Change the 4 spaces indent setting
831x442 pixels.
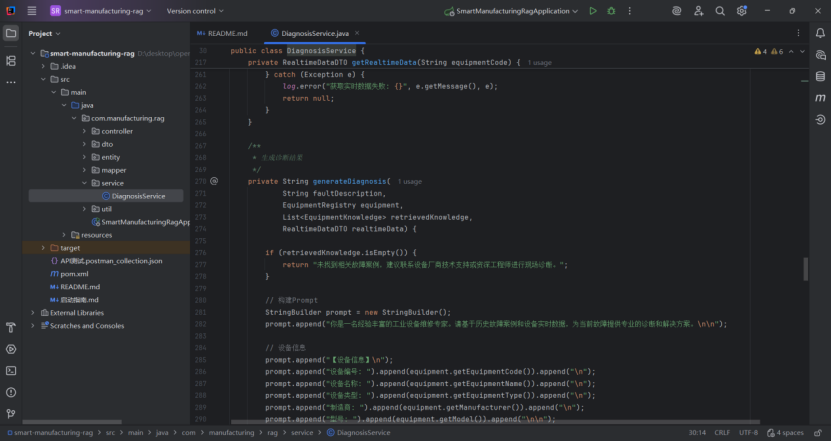point(785,432)
